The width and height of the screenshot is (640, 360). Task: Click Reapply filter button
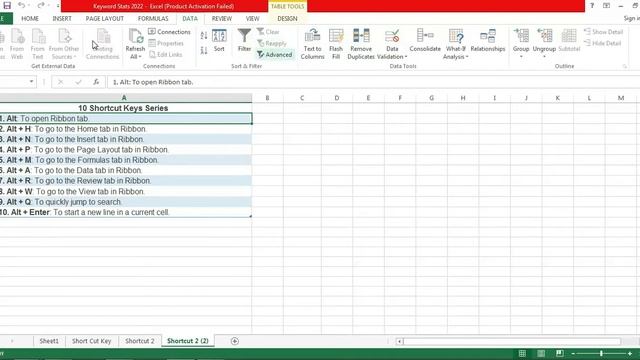point(272,43)
